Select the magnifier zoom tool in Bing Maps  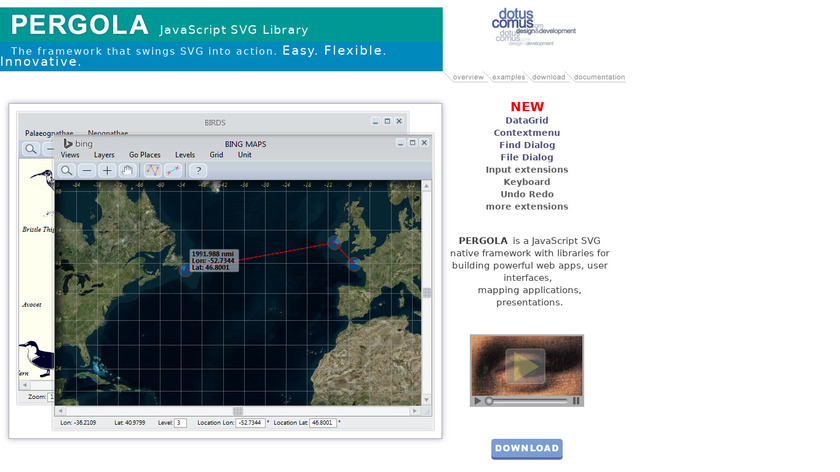tap(66, 170)
